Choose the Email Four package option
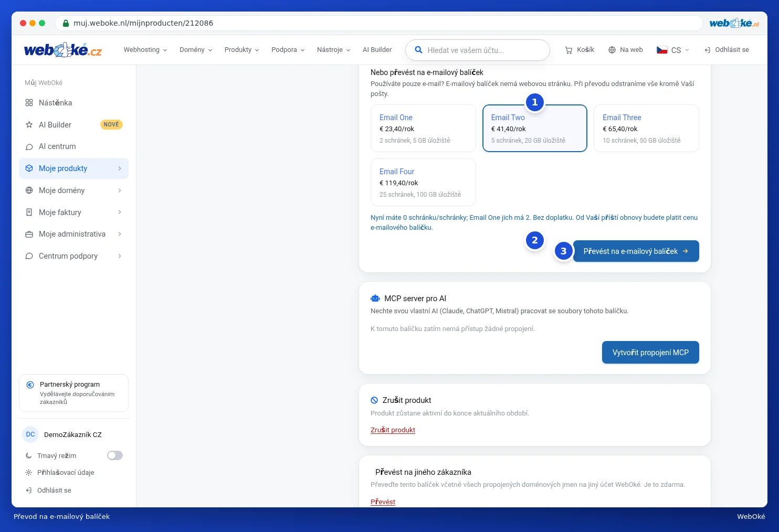 (x=423, y=182)
